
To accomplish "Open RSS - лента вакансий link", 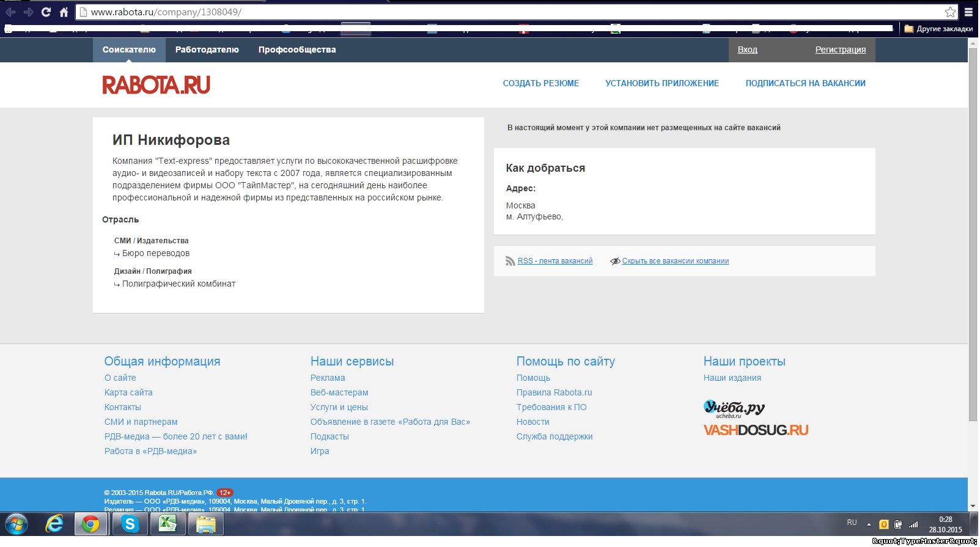I will coord(555,261).
